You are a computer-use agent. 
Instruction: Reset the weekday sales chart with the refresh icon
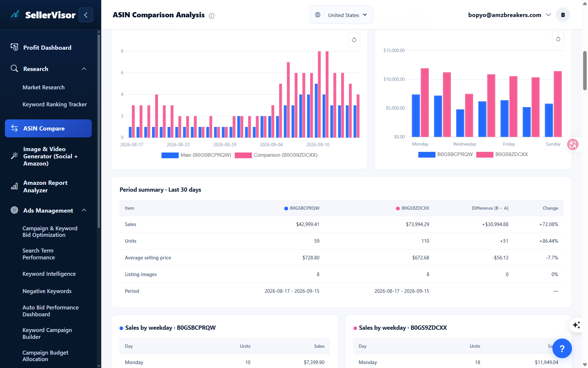[x=558, y=39]
